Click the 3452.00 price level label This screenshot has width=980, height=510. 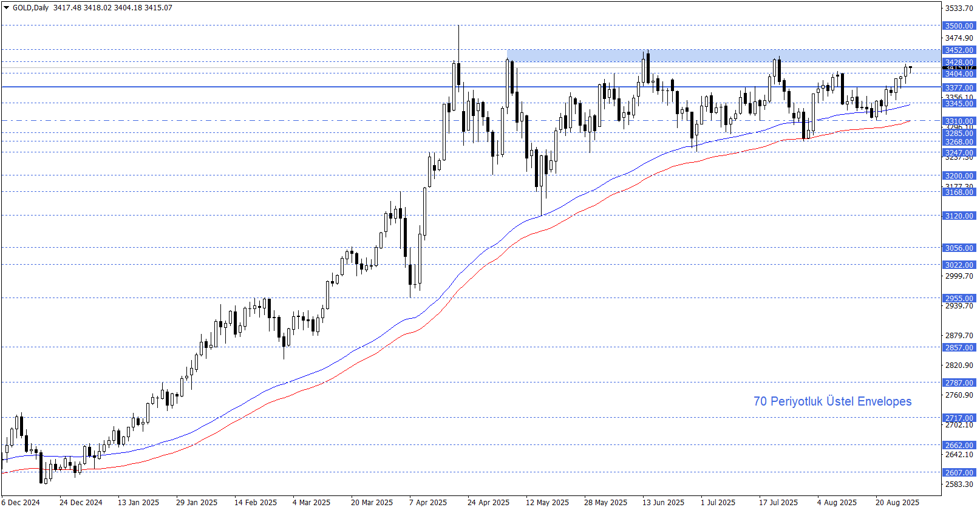point(959,50)
